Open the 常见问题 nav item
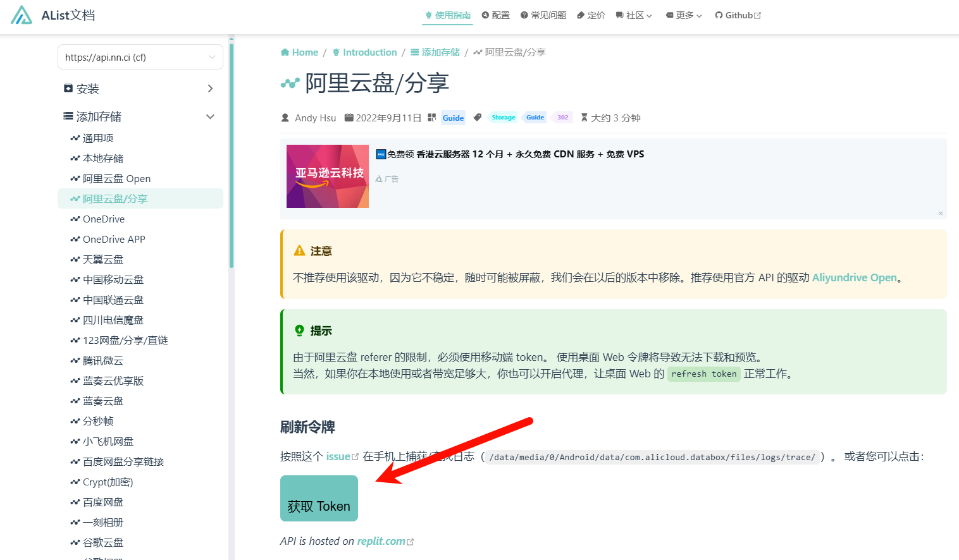The width and height of the screenshot is (959, 560). (x=543, y=15)
